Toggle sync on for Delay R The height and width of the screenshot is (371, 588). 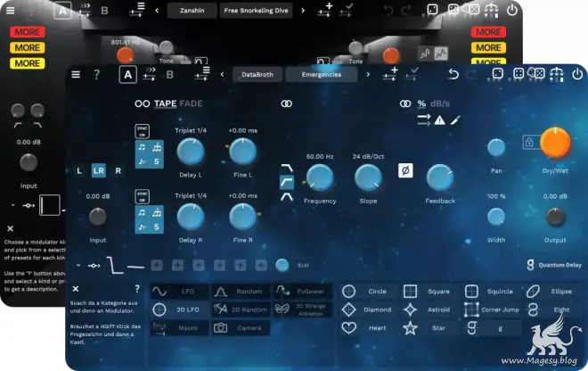coord(143,196)
